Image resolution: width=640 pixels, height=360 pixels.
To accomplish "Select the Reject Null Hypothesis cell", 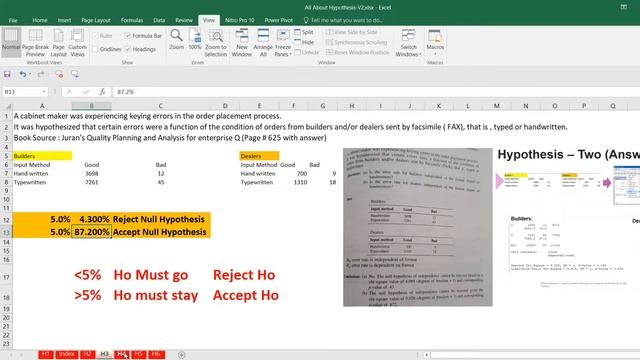I will point(161,220).
